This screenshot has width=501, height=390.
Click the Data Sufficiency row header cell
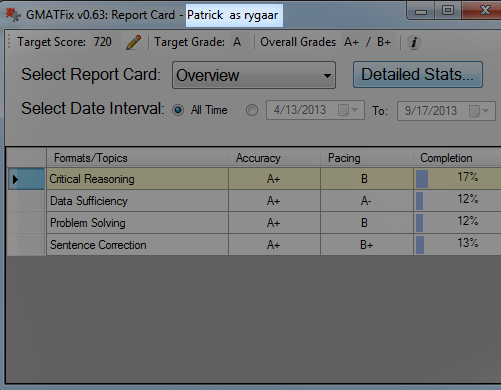click(x=26, y=201)
